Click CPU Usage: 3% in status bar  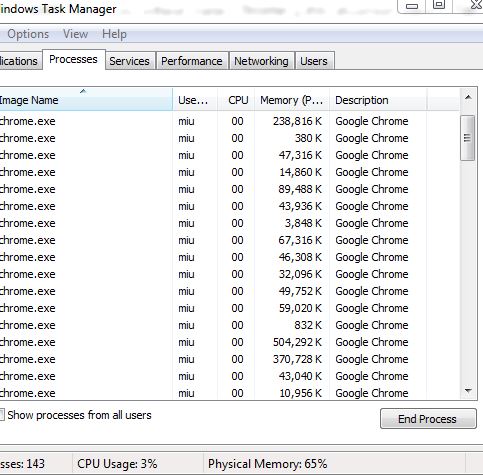tap(117, 464)
